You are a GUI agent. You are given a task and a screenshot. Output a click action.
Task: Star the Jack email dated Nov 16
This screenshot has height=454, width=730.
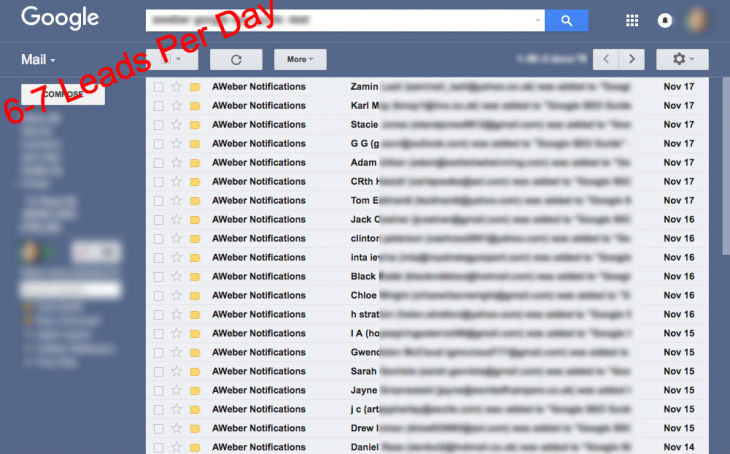tap(177, 219)
